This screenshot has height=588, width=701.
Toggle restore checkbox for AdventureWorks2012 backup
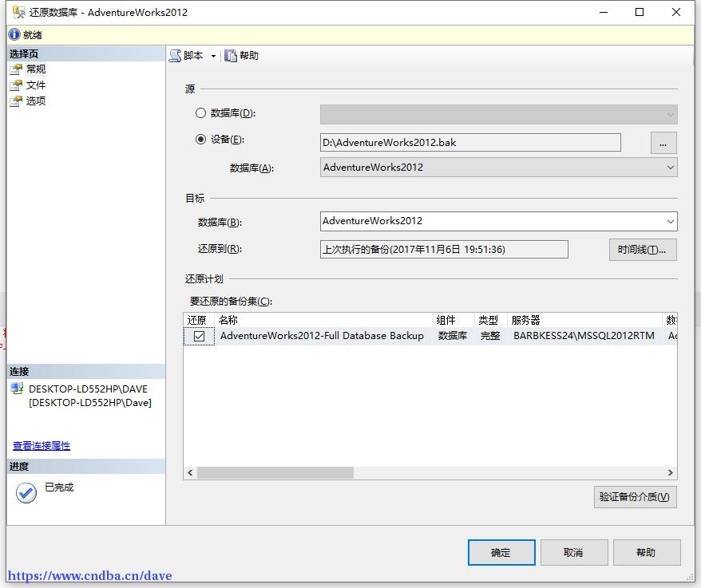pyautogui.click(x=200, y=336)
